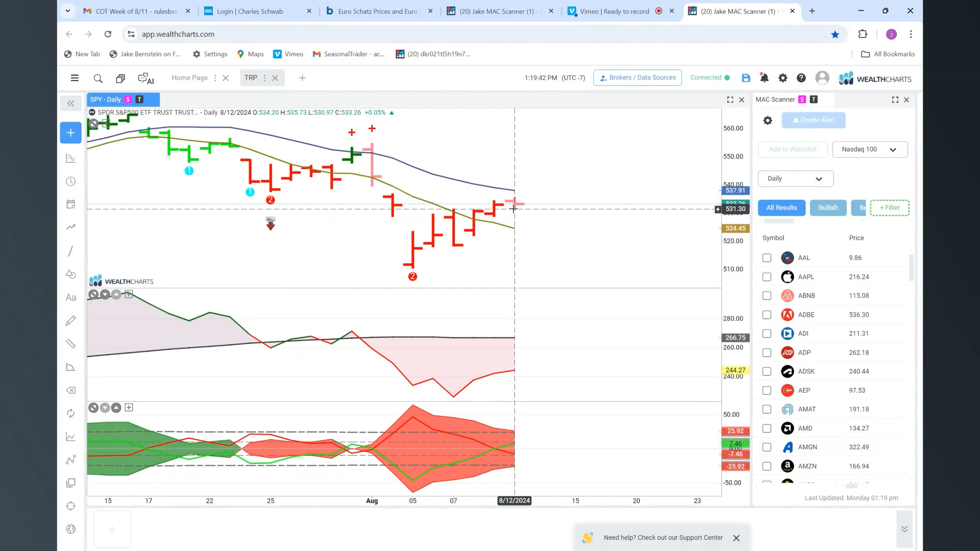Click the blue add plus tool button
Image resolution: width=980 pixels, height=551 pixels.
(71, 133)
